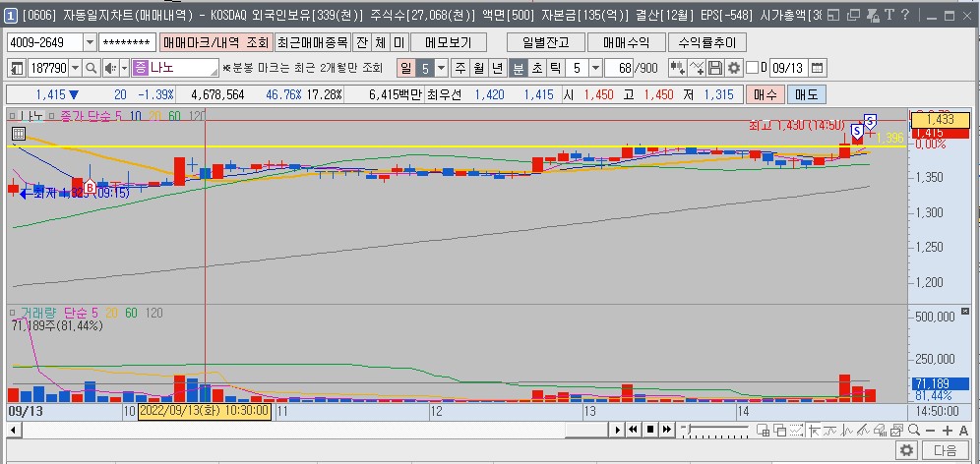
Task: Click the panel toggle icon left of stock code
Action: [18, 68]
